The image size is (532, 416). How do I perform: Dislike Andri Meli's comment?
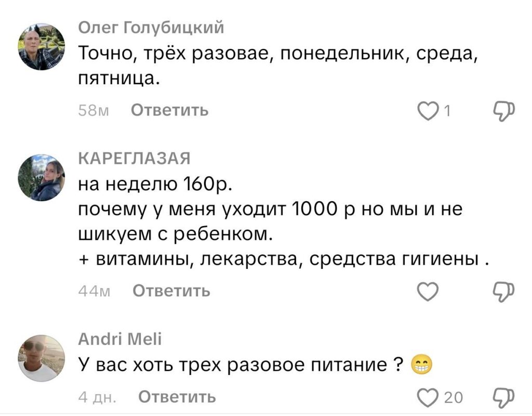(503, 397)
